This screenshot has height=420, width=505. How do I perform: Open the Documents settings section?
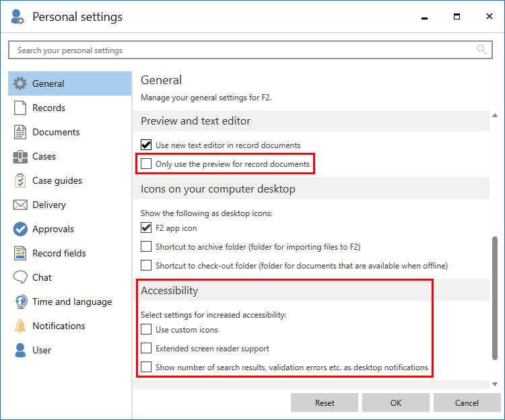tap(70, 132)
